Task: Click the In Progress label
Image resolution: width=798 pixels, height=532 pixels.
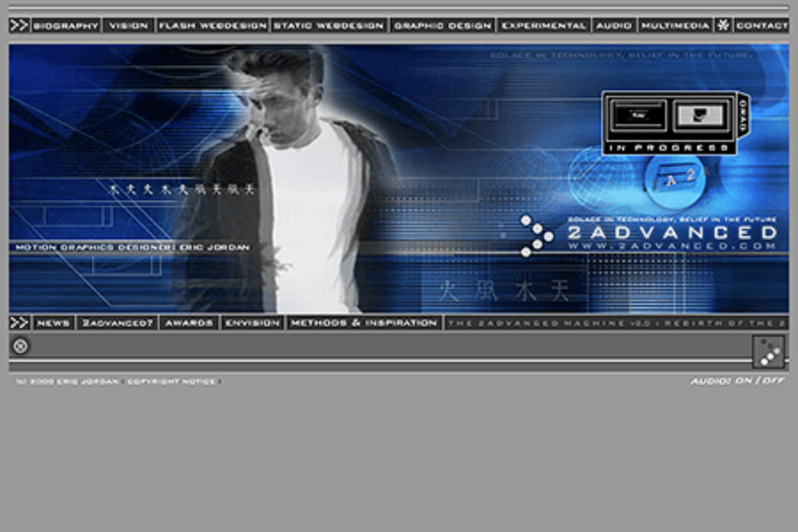Action: pos(669,148)
